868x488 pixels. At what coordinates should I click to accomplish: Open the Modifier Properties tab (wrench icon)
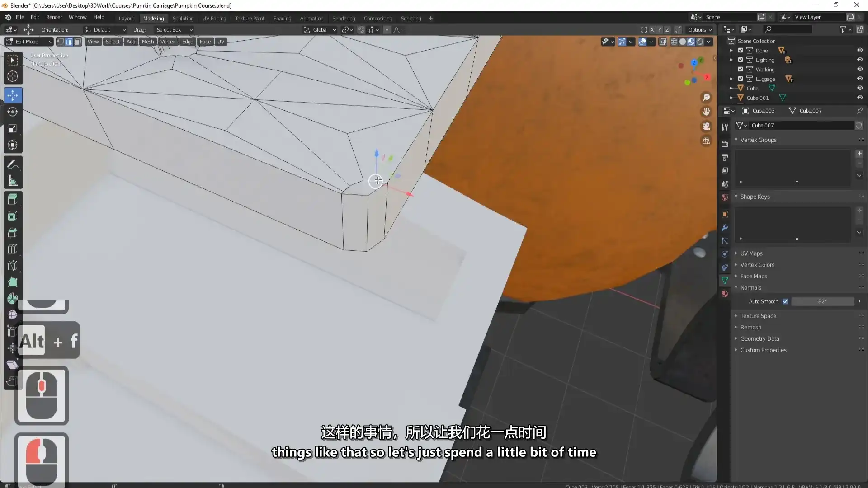click(x=725, y=228)
